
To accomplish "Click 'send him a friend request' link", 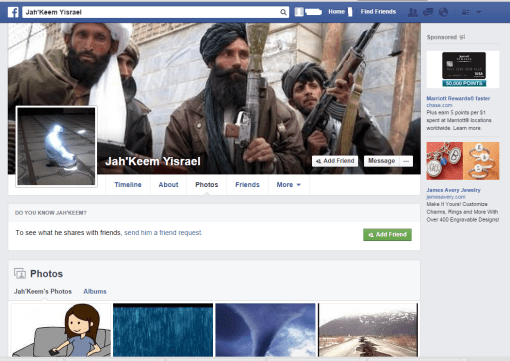I will click(163, 233).
